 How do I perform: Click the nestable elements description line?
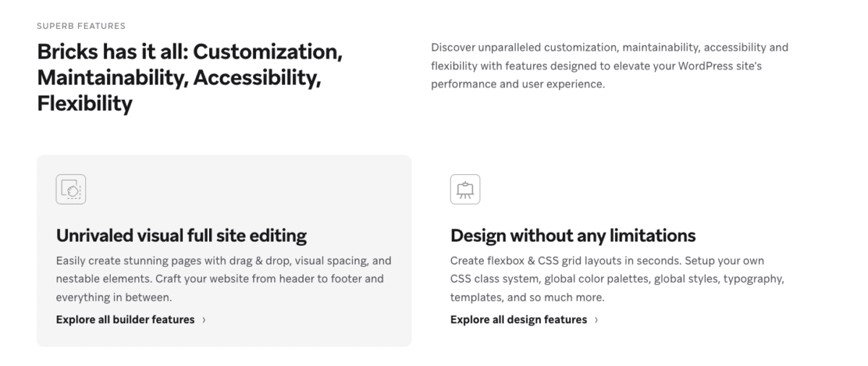pos(220,278)
